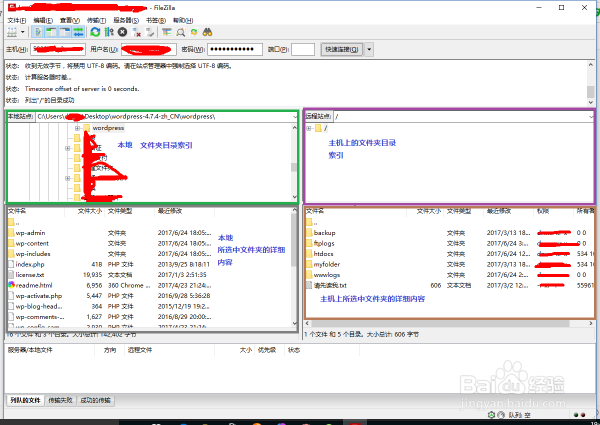The width and height of the screenshot is (600, 425).
Task: Switch to the 传输失败 tab
Action: 60,400
